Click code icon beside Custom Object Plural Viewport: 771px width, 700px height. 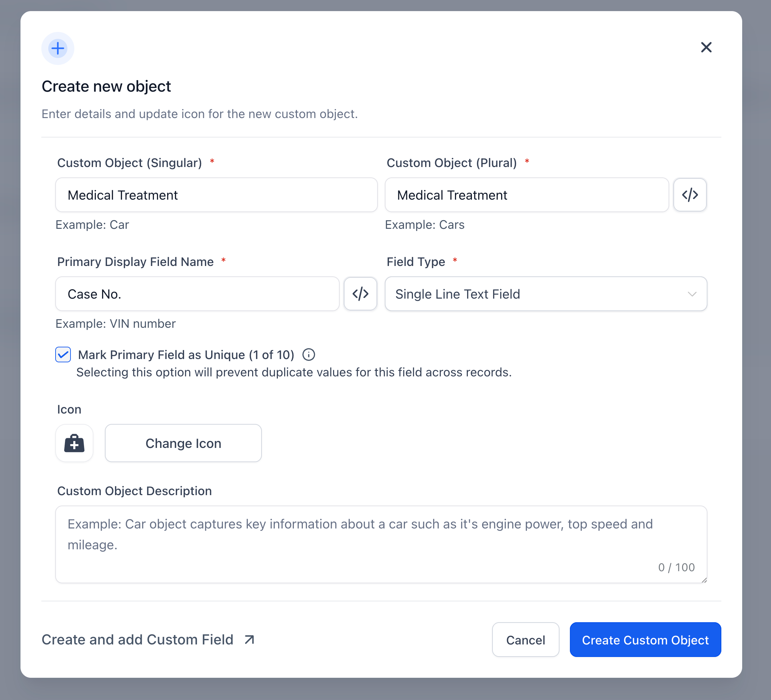tap(689, 195)
